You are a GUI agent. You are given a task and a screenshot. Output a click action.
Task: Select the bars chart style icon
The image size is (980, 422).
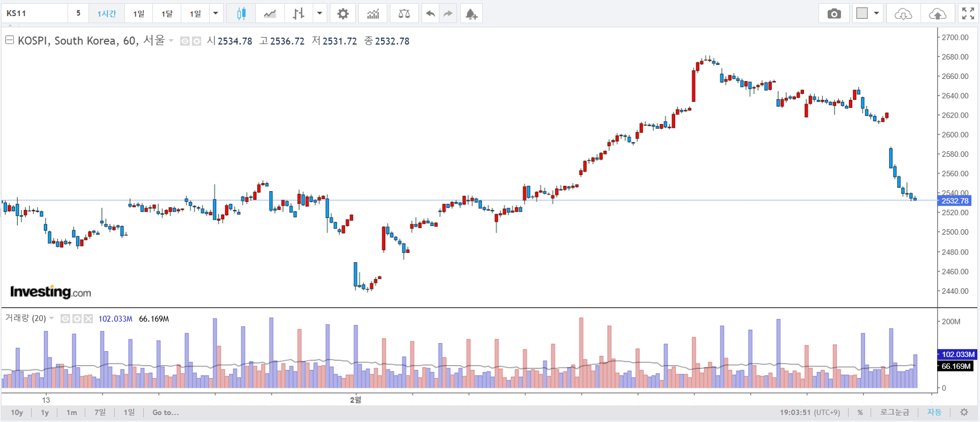[x=299, y=13]
